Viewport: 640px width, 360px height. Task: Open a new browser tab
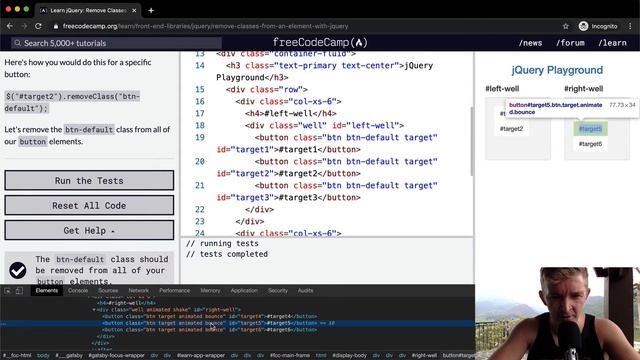pos(151,11)
